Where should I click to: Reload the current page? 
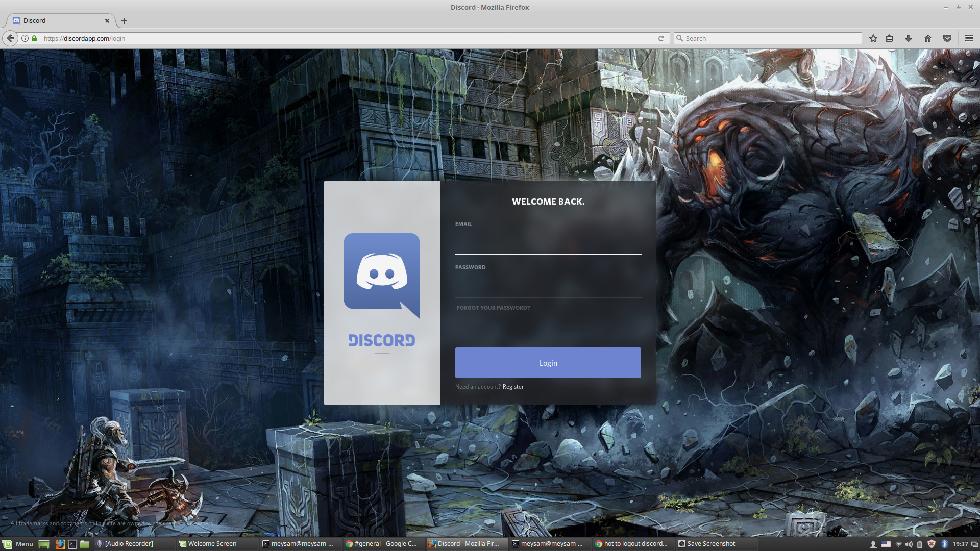(x=661, y=38)
